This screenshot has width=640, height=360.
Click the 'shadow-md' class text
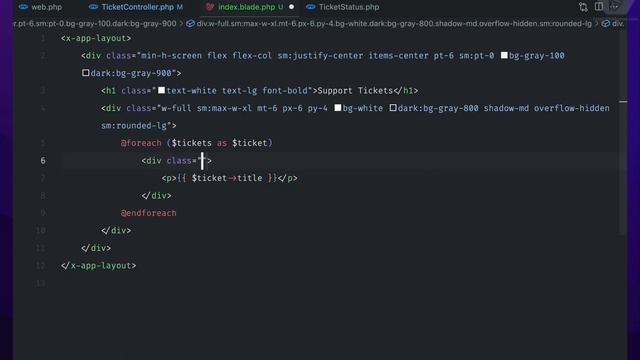pos(506,108)
